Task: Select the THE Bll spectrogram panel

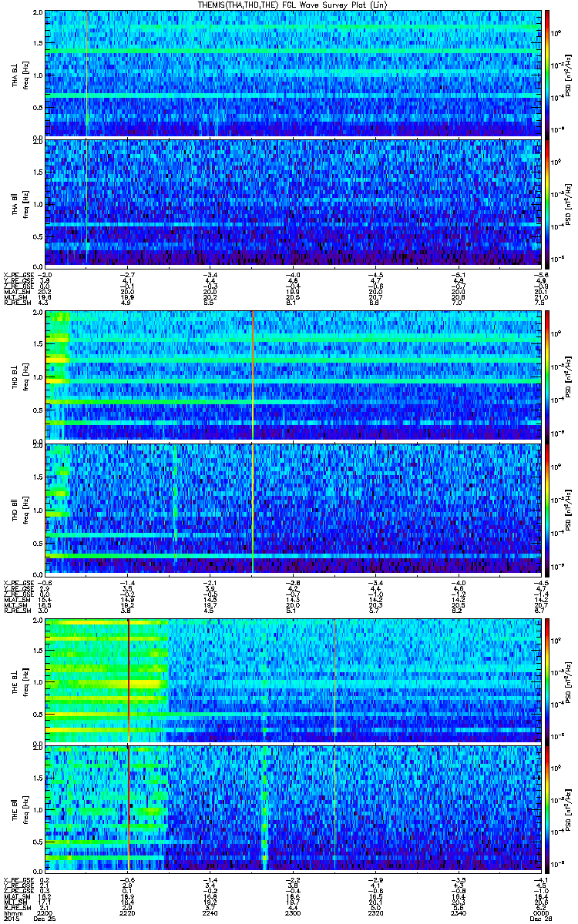Action: click(x=293, y=808)
